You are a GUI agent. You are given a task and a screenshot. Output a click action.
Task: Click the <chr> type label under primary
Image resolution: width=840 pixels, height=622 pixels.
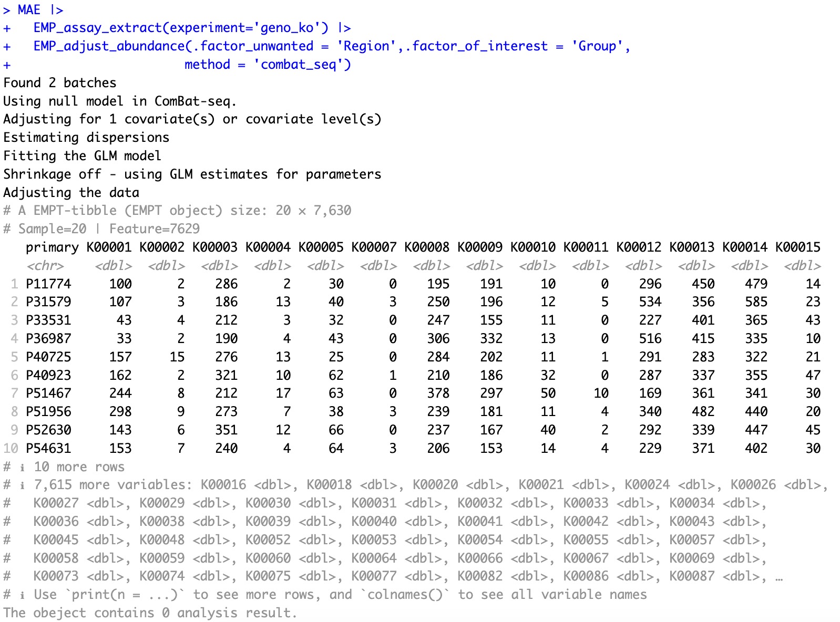(45, 266)
